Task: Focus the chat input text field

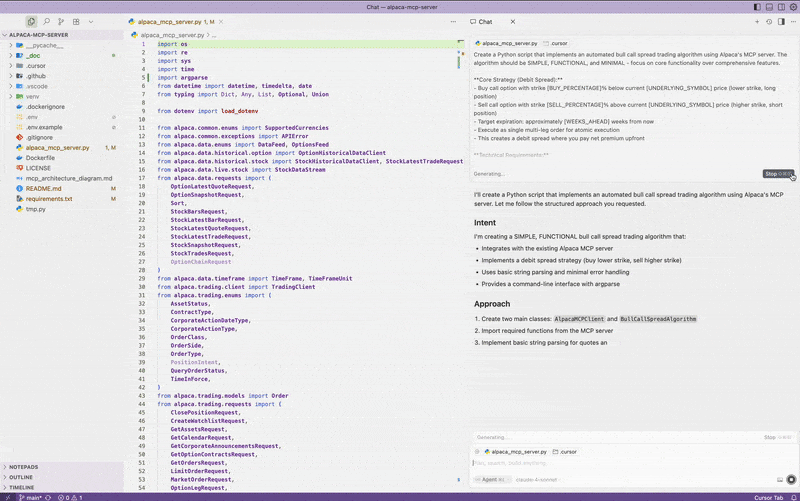Action: [633, 463]
